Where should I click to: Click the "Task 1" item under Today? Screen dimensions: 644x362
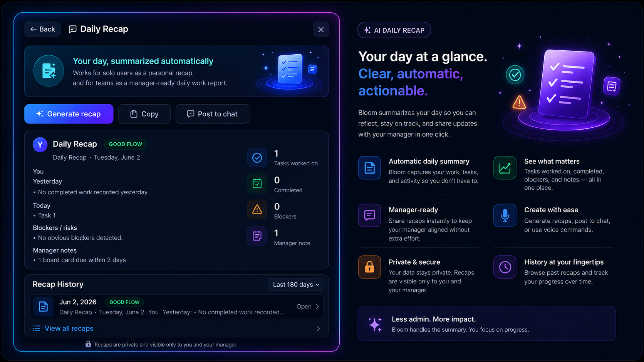click(47, 215)
